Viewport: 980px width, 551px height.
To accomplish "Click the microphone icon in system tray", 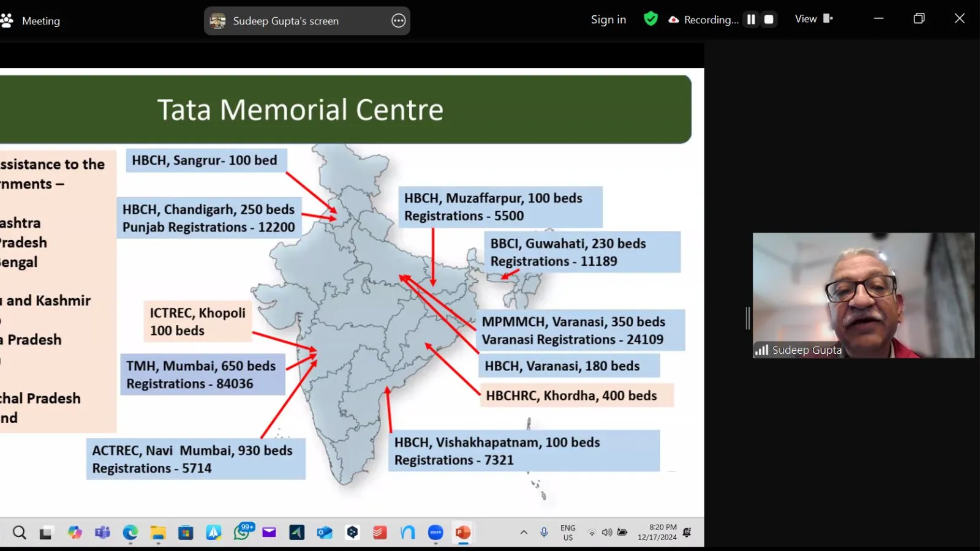I will [x=544, y=533].
